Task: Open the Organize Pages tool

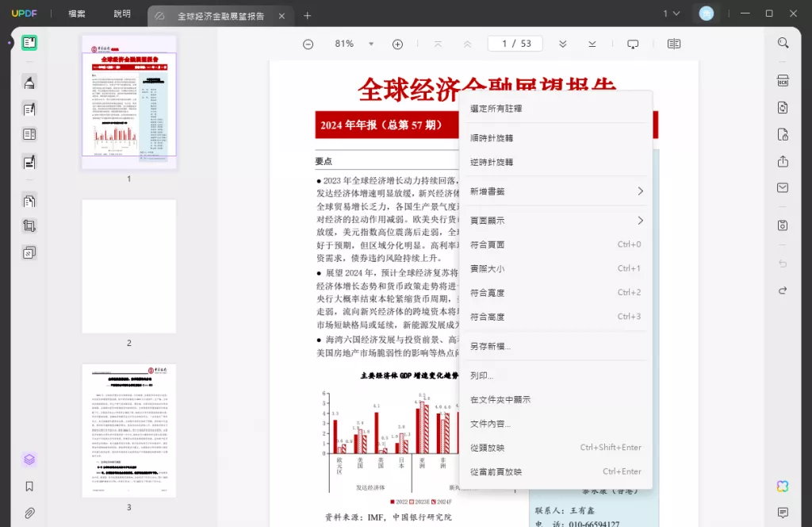Action: tap(29, 134)
